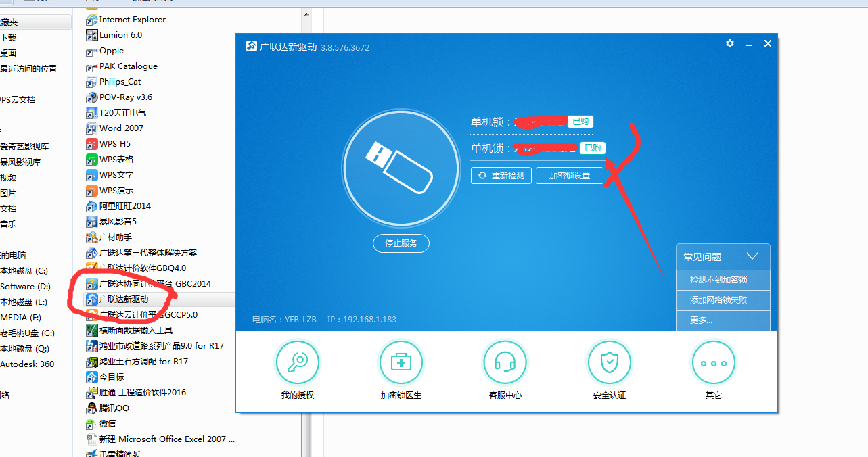The height and width of the screenshot is (457, 868).
Task: Open 老毛桃U盘 (G:) drive
Action: click(28, 333)
